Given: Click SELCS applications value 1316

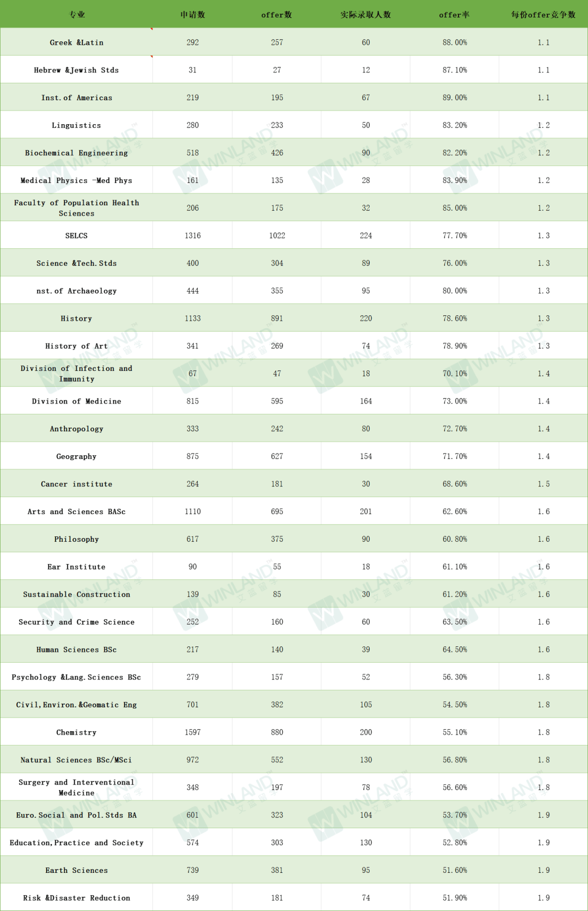Looking at the screenshot, I should (193, 236).
